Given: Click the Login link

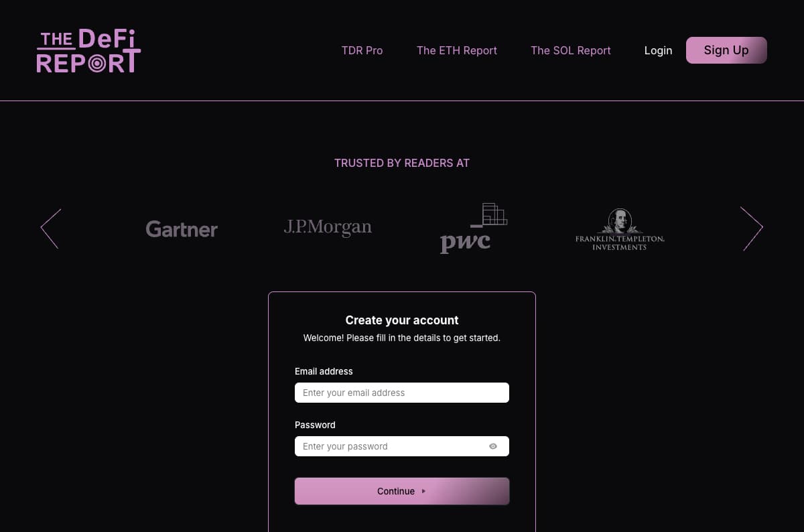Looking at the screenshot, I should (658, 51).
